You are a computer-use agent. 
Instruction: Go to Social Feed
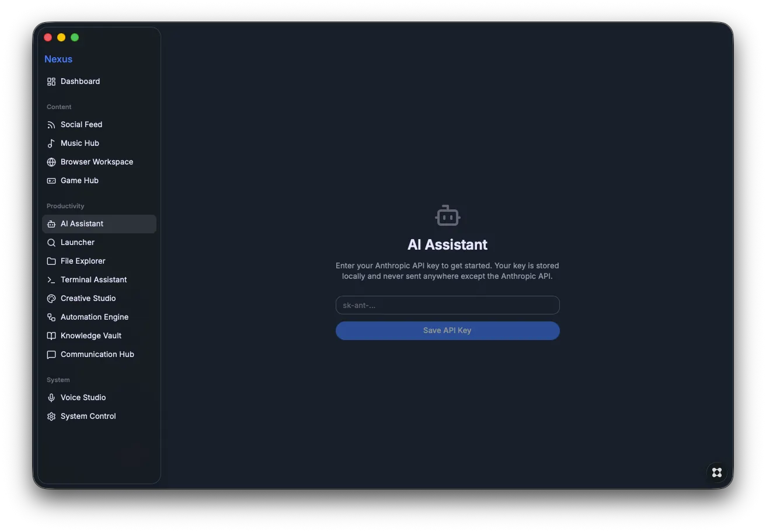[99, 125]
